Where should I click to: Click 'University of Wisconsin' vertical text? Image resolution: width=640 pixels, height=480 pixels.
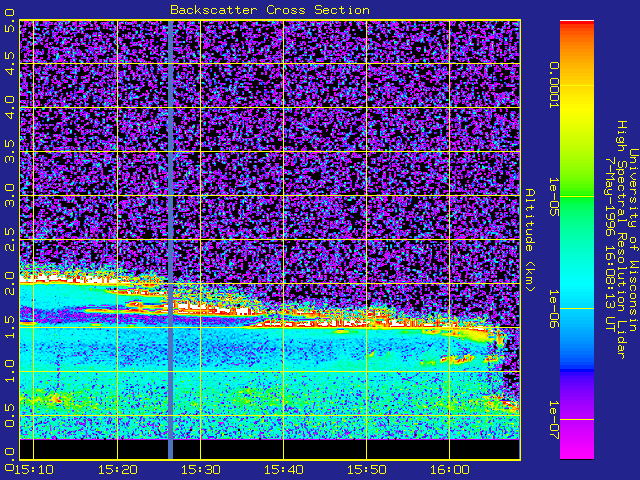[x=633, y=240]
